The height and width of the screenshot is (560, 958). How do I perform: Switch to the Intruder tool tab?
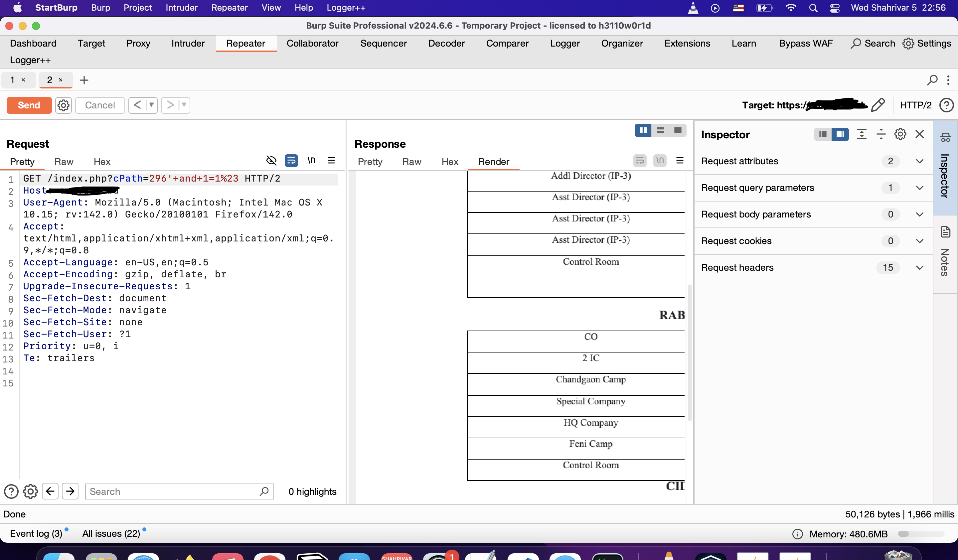point(188,43)
